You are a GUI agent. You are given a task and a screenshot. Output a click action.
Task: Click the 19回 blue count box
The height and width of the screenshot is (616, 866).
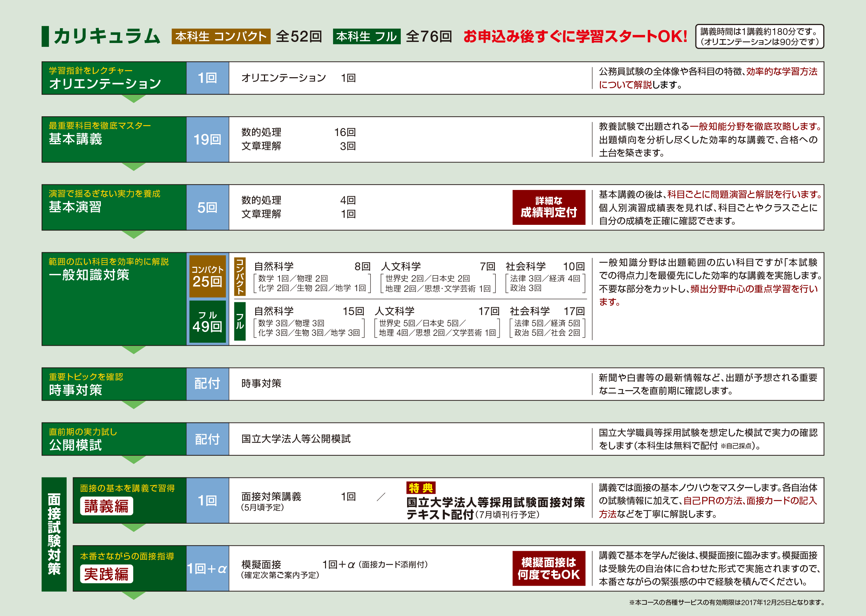pos(208,140)
